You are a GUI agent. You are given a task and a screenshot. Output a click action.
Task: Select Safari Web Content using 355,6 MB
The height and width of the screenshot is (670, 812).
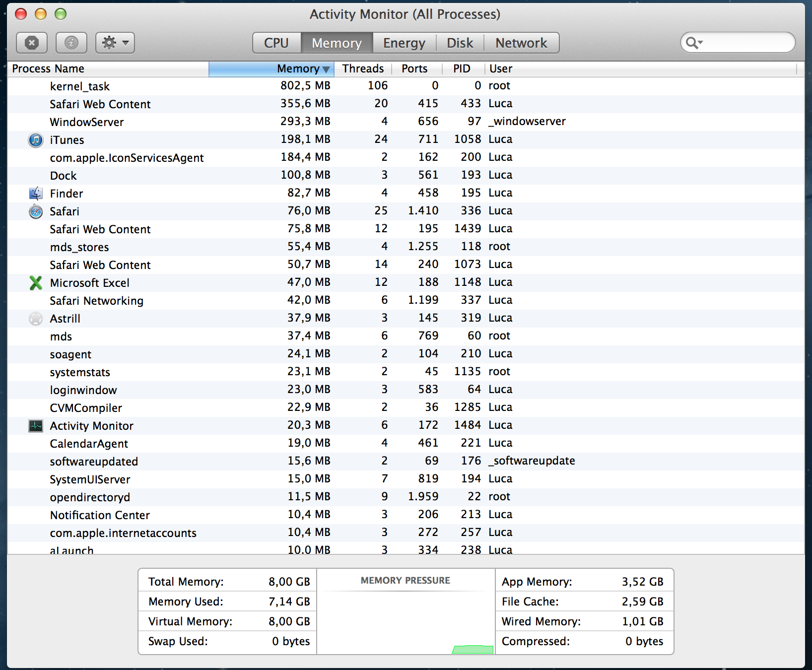[x=406, y=104]
